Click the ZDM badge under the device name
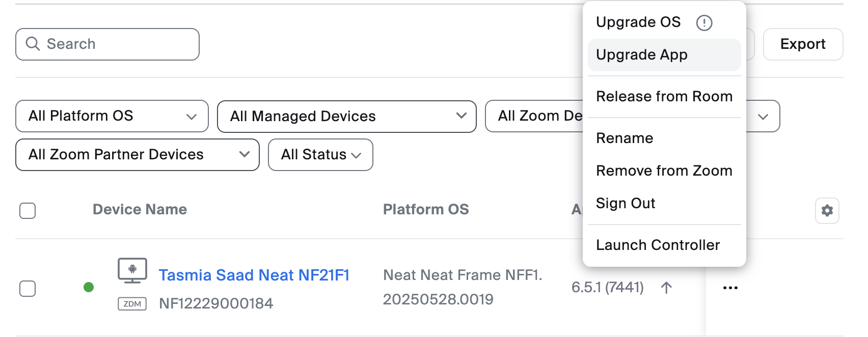Screen dimensions: 868x337 (132, 303)
